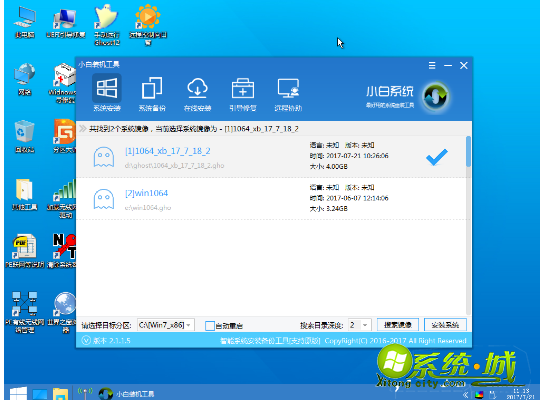Open the green signal bars desktop shortcut
Screen dimensions: 540x400
coord(63,198)
